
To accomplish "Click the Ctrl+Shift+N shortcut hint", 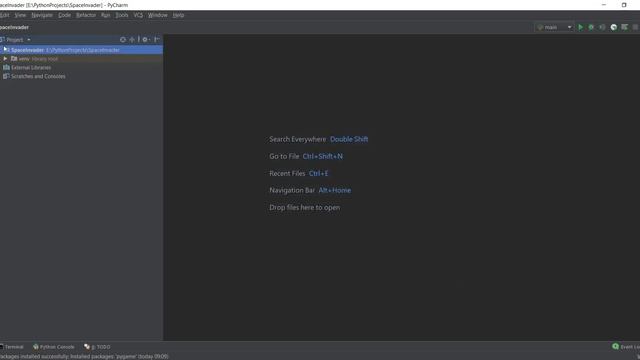I will [322, 156].
